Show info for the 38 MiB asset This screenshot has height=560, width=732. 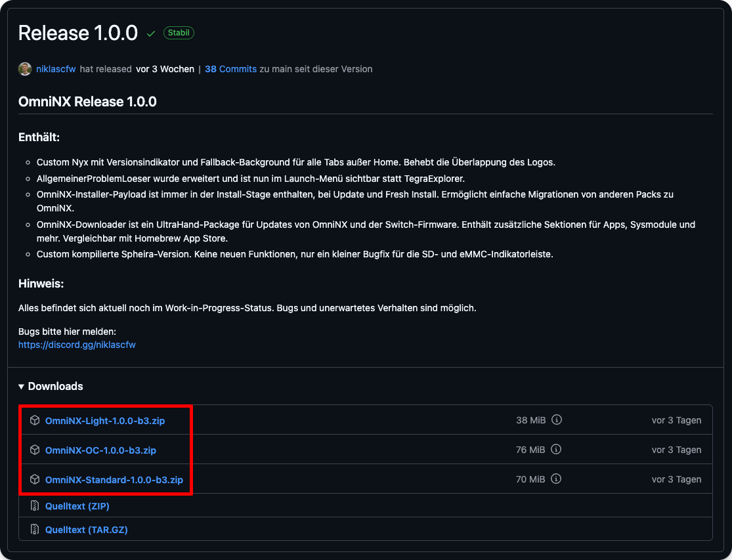point(557,420)
